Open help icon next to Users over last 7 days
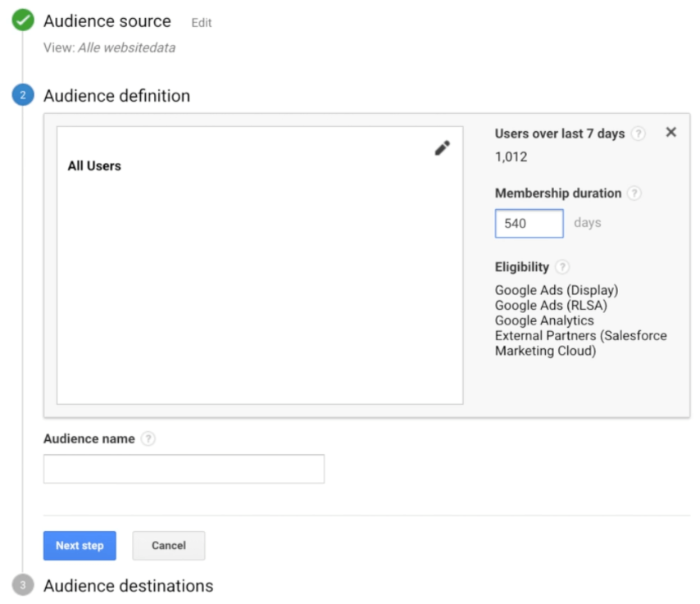Image resolution: width=700 pixels, height=604 pixels. pyautogui.click(x=638, y=134)
